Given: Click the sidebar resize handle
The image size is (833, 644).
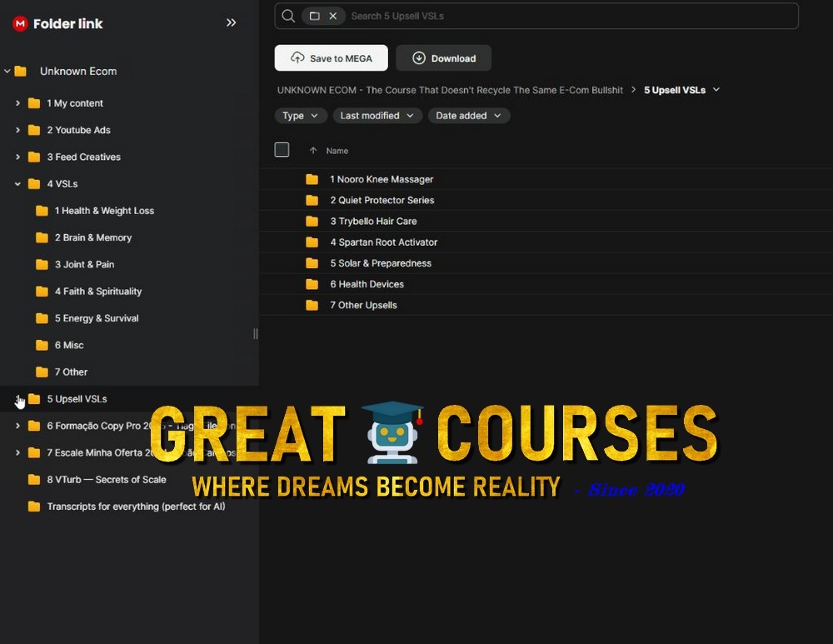Looking at the screenshot, I should pos(256,334).
